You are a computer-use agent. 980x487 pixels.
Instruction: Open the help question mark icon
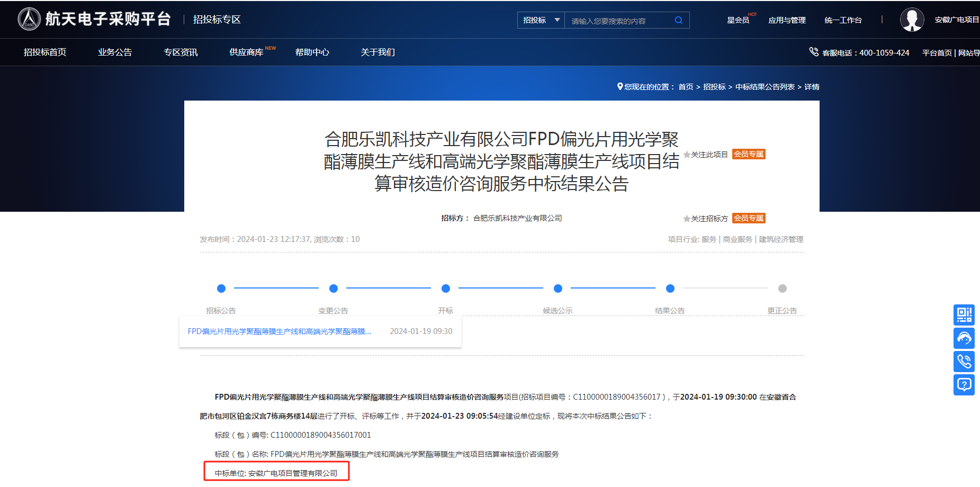tap(964, 385)
